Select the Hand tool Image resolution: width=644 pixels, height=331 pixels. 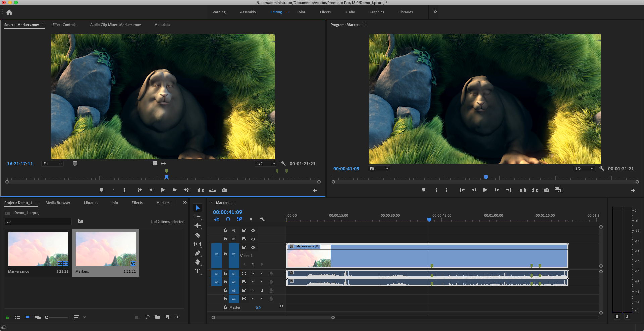tap(198, 262)
